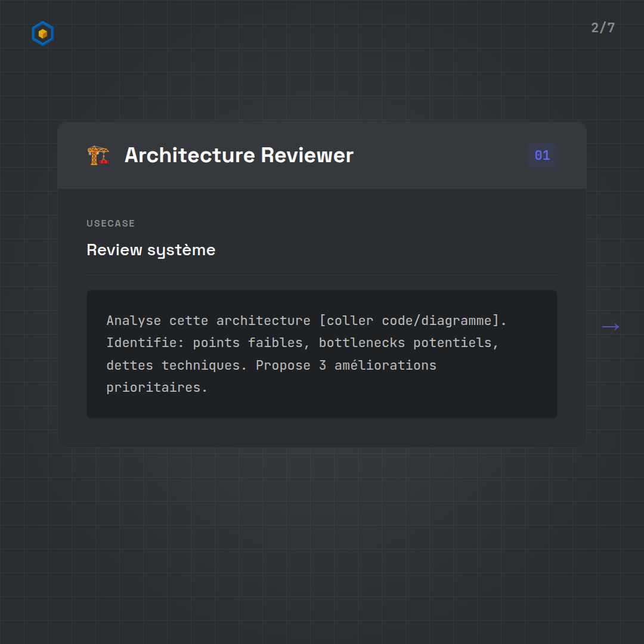
Task: Click the 'bottlenecks potentiels' phrase
Action: point(408,343)
